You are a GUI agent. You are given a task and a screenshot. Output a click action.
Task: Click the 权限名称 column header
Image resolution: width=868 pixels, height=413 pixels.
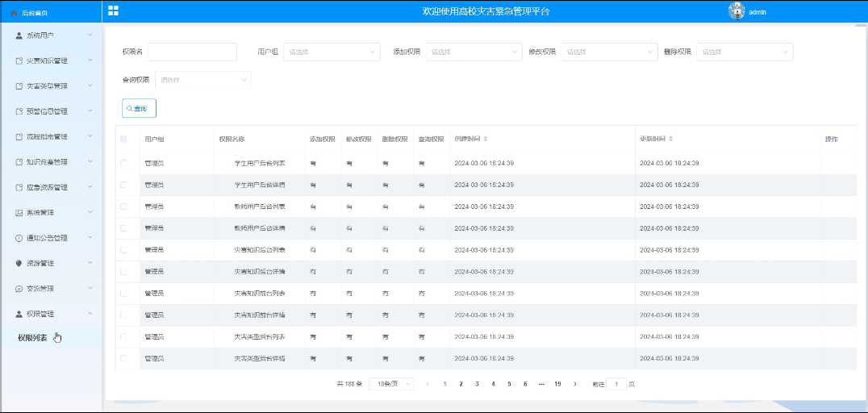[232, 139]
